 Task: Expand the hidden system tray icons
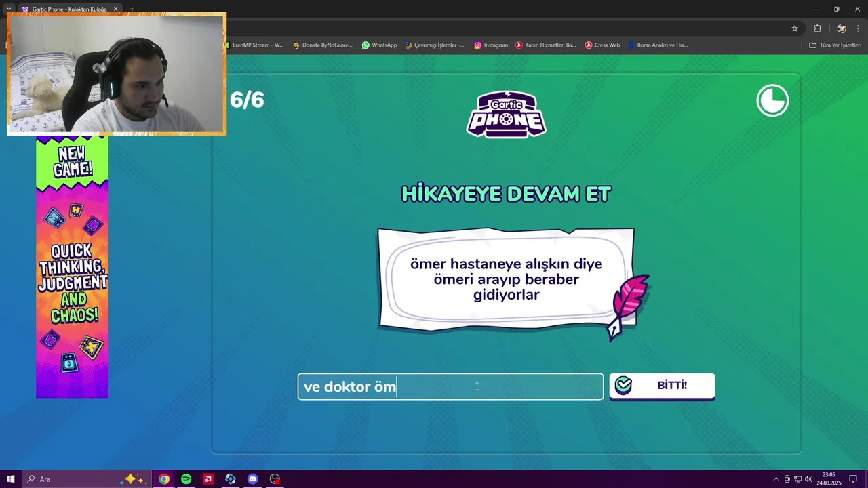776,479
